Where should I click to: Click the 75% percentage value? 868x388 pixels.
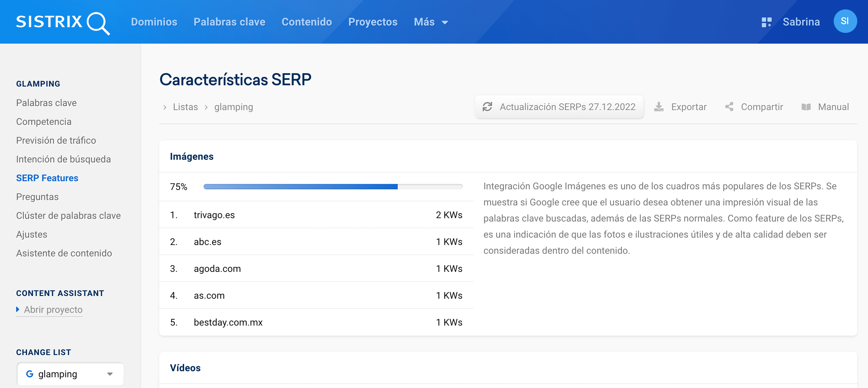pos(178,187)
